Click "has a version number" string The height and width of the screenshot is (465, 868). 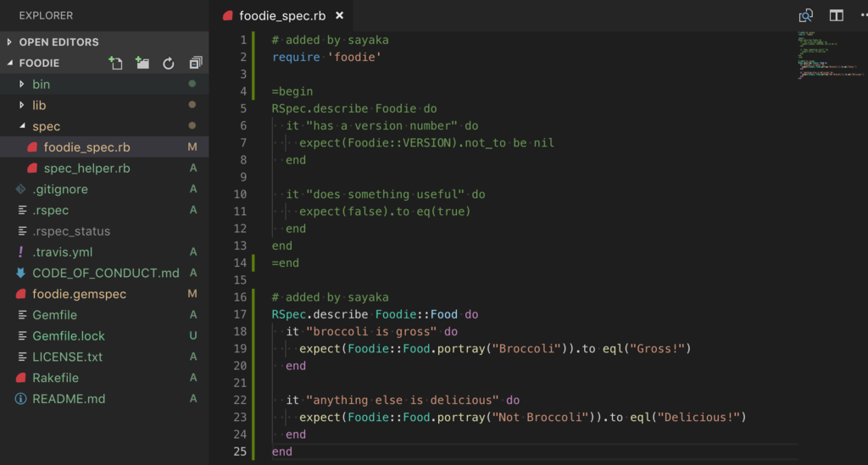pos(382,126)
